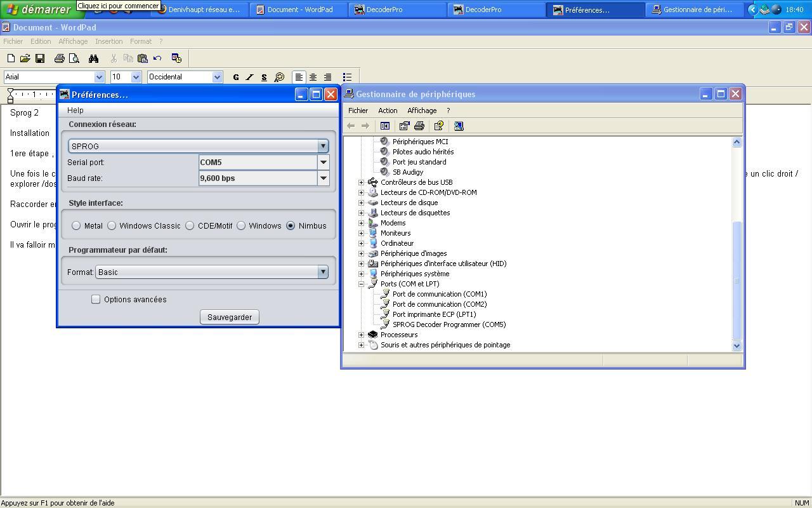Collapse the Ports (COM et LPT) node
Image resolution: width=812 pixels, height=508 pixels.
click(x=362, y=284)
